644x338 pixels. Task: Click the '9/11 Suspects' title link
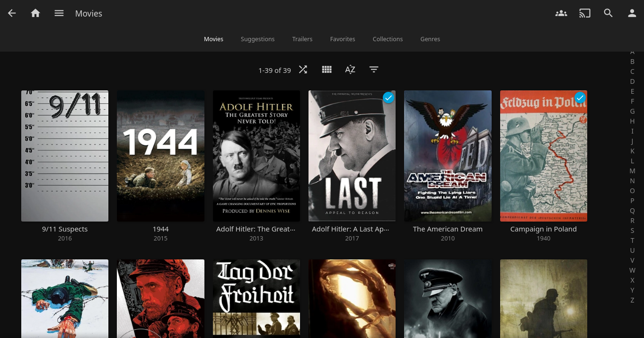65,229
